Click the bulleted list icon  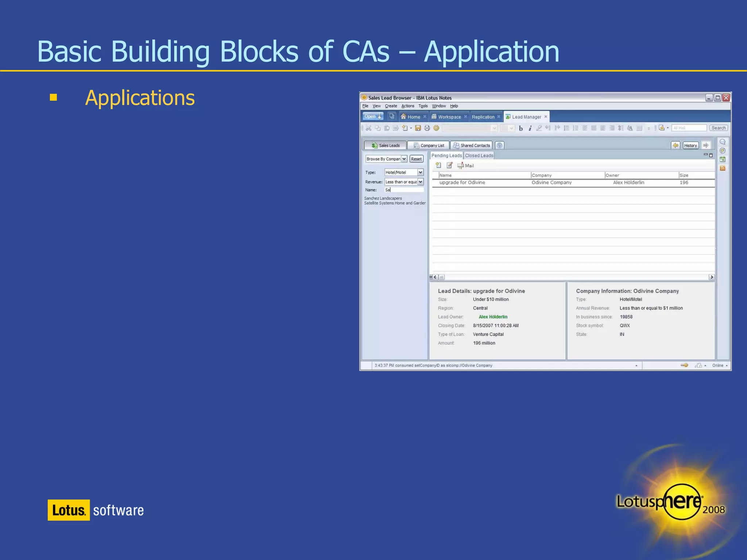tap(566, 128)
